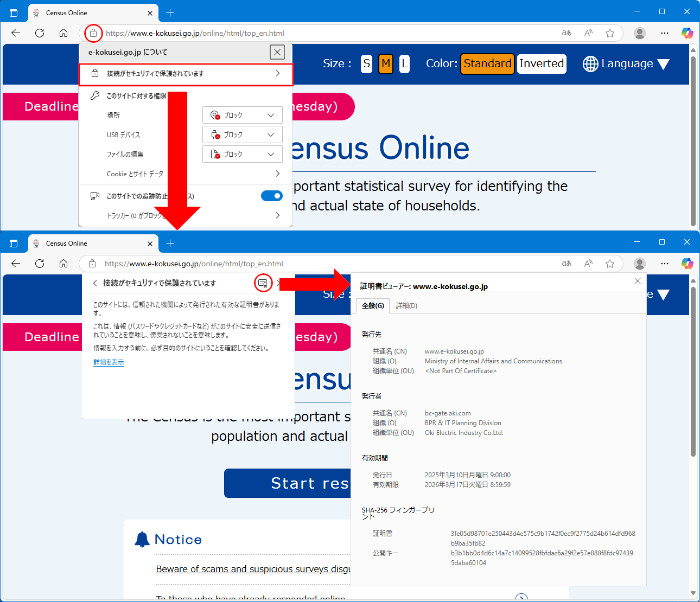Viewport: 700px width, 602px height.
Task: Click the back chevron beside 接続がセキュリティで保護されています header
Action: 95,283
